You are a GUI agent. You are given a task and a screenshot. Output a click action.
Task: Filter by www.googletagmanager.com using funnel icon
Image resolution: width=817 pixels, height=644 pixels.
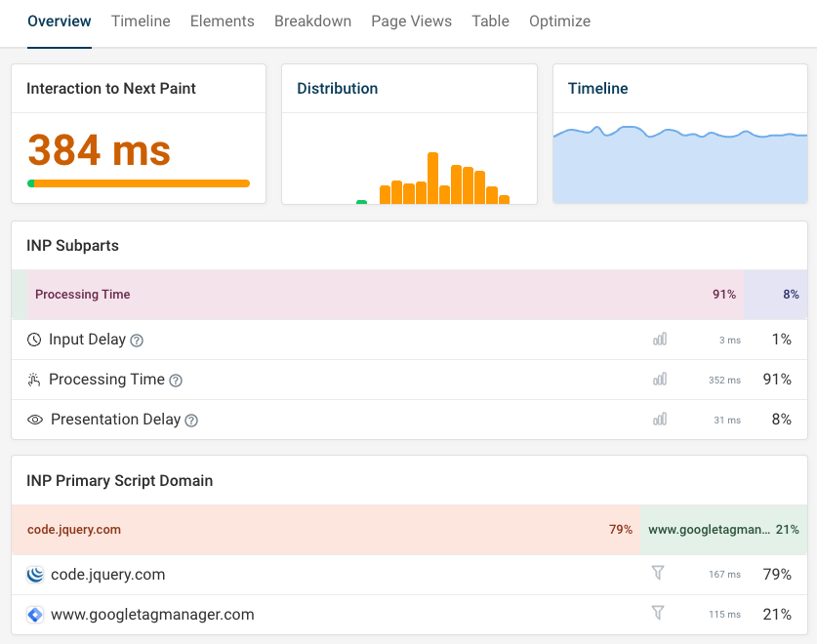pyautogui.click(x=658, y=614)
